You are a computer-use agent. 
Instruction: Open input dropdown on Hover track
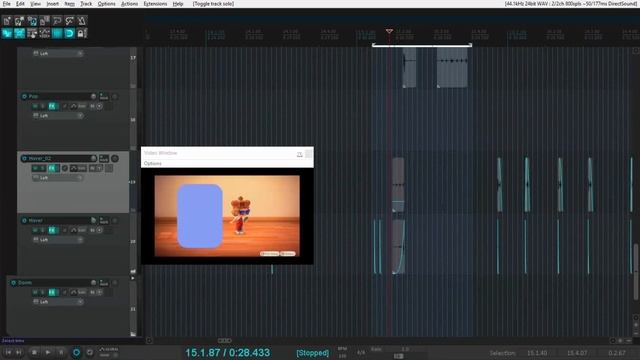58,240
